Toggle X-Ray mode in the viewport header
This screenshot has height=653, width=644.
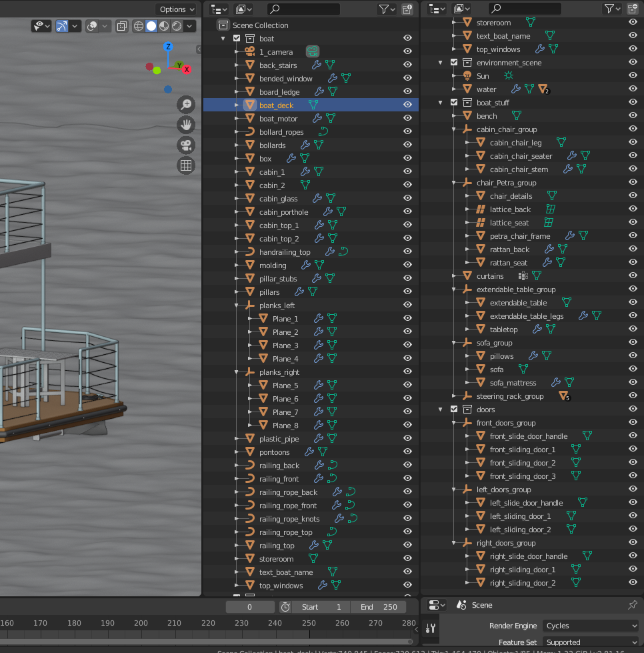click(121, 25)
